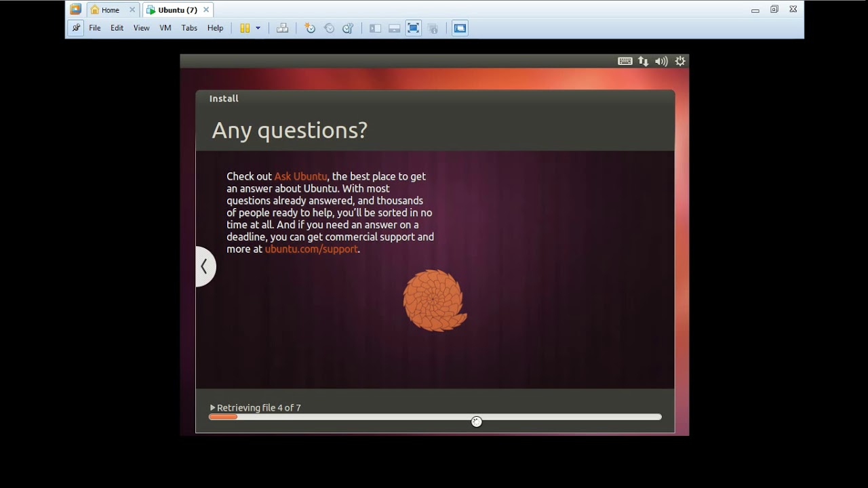Open the Help menu

click(x=216, y=28)
